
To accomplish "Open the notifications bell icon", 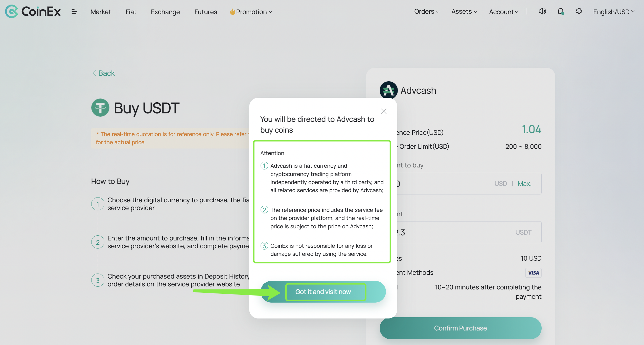I will [561, 12].
